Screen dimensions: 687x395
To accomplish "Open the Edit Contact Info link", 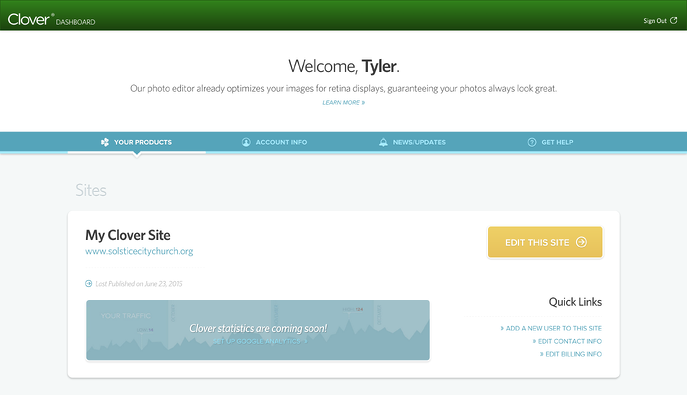I will (567, 341).
